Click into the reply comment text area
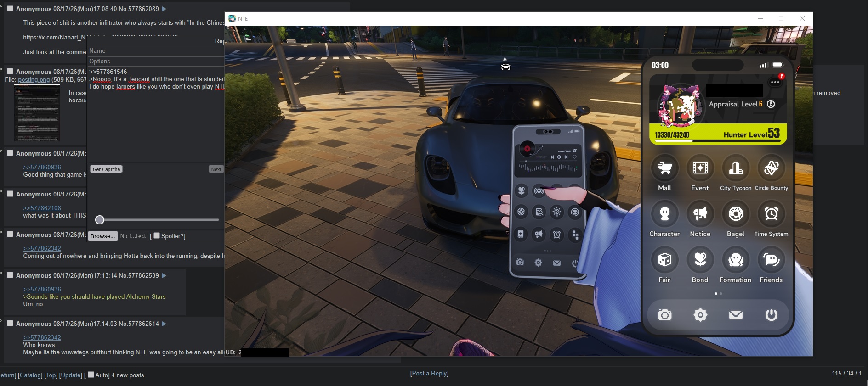The width and height of the screenshot is (868, 386). [156, 115]
